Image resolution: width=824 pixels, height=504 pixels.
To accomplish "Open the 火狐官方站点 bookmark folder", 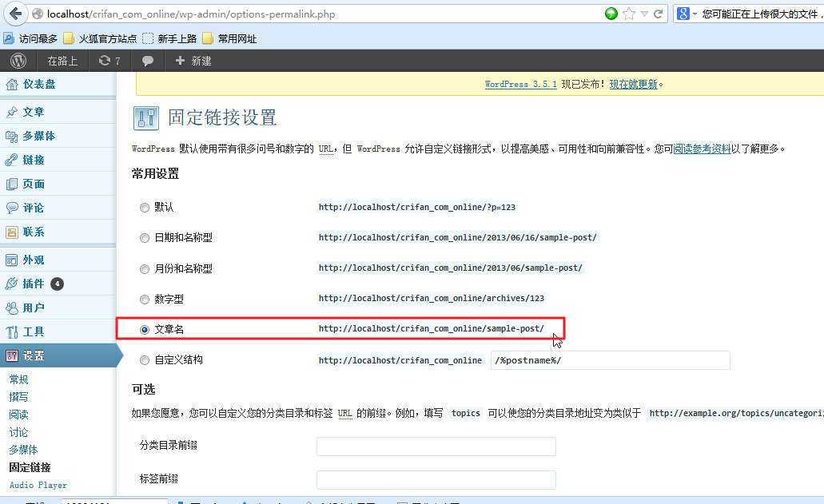I will tap(100, 38).
